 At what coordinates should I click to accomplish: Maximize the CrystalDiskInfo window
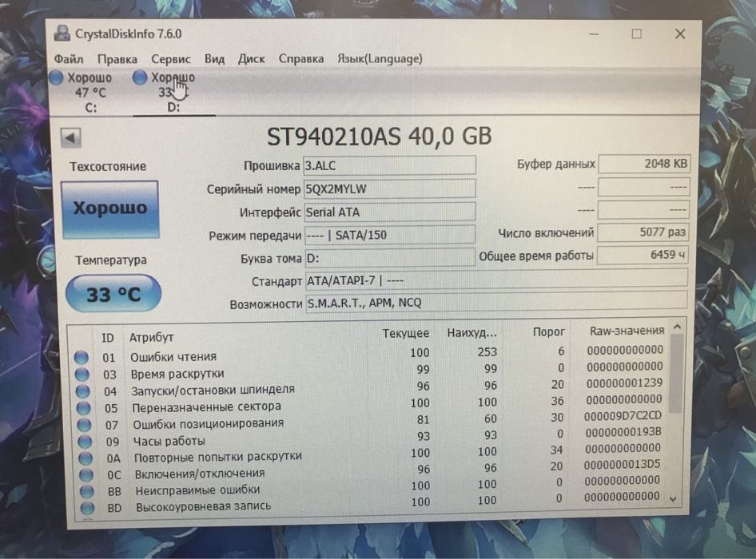point(636,34)
